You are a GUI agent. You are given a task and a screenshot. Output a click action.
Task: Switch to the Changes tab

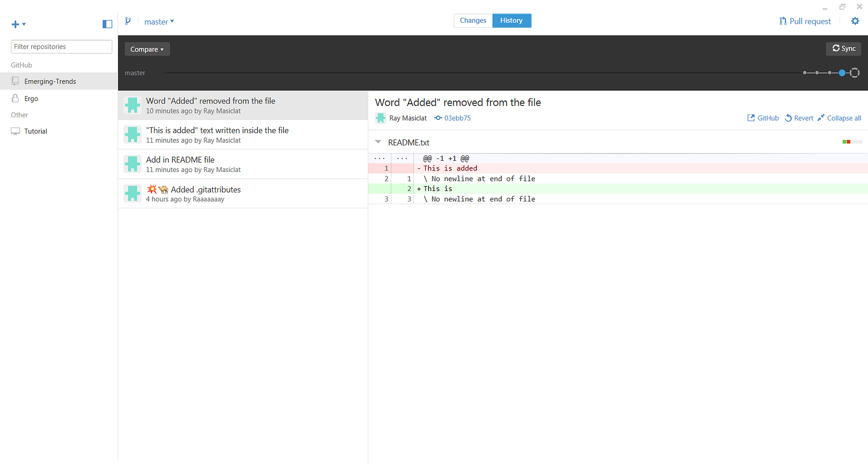473,21
